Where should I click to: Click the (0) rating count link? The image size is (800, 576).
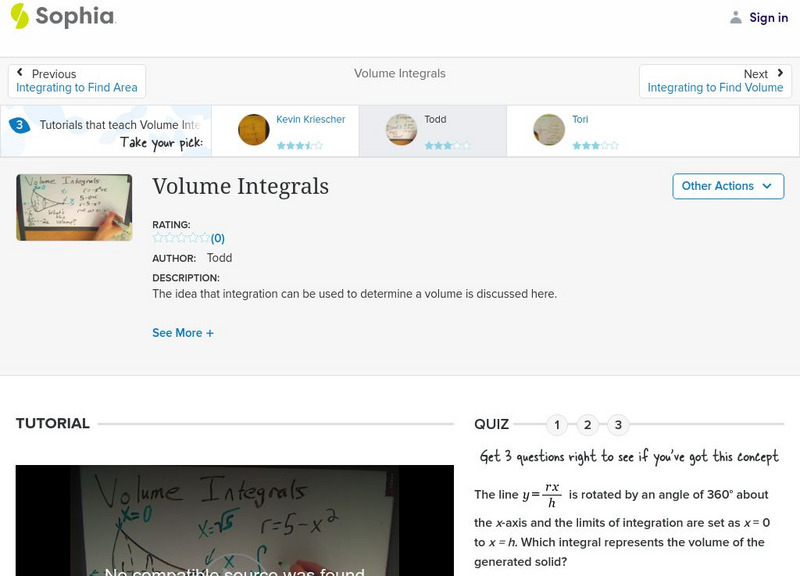[217, 238]
